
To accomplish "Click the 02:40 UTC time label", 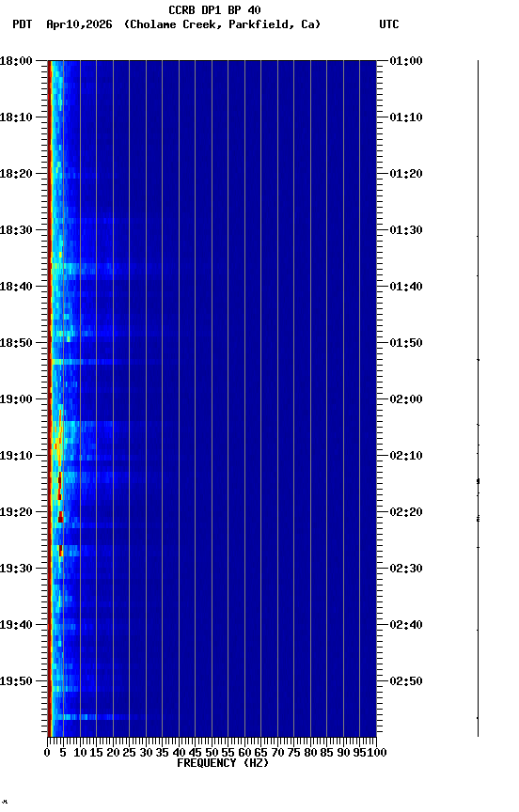I will pyautogui.click(x=406, y=625).
